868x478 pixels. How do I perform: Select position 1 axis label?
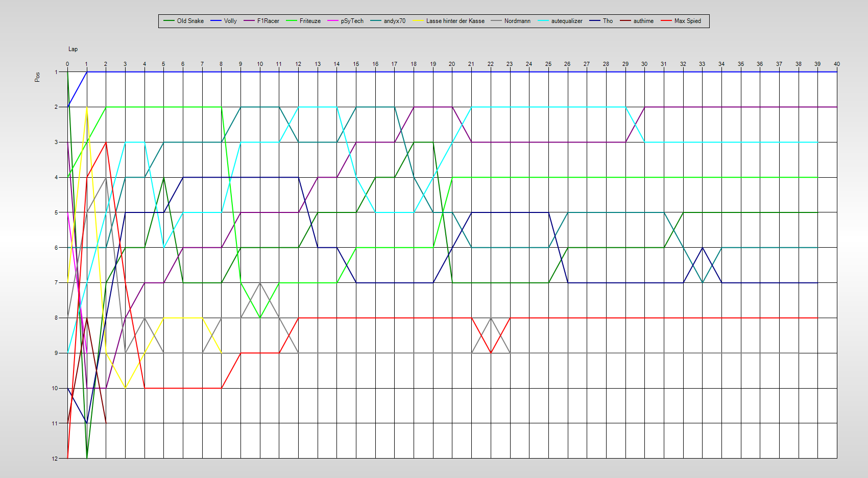tap(56, 72)
